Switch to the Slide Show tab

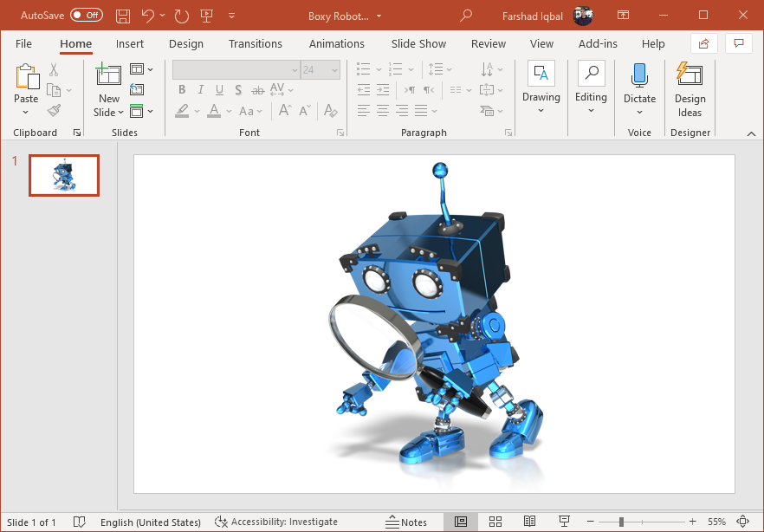418,44
